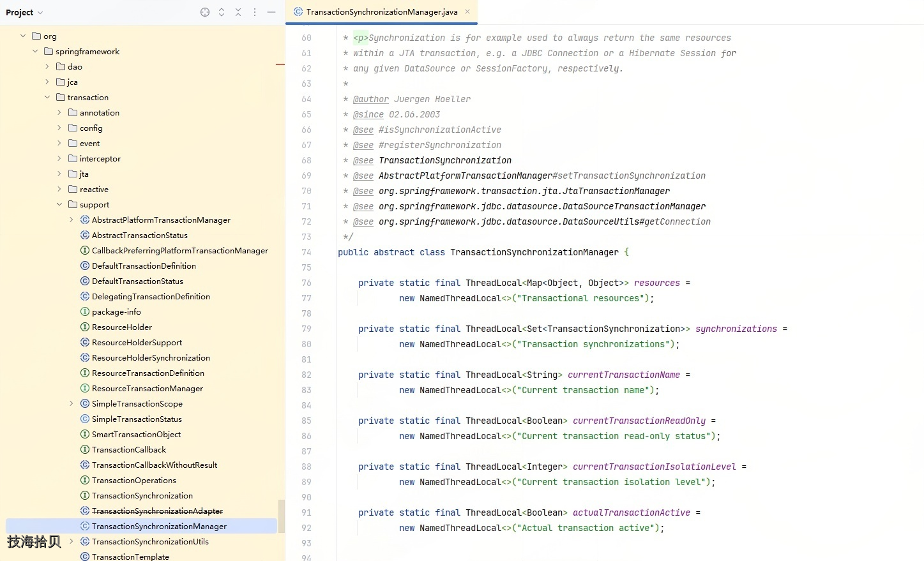Follow the TransactionSynchronization @see reference on line 68
Viewport: 924px width, 561px height.
(445, 161)
